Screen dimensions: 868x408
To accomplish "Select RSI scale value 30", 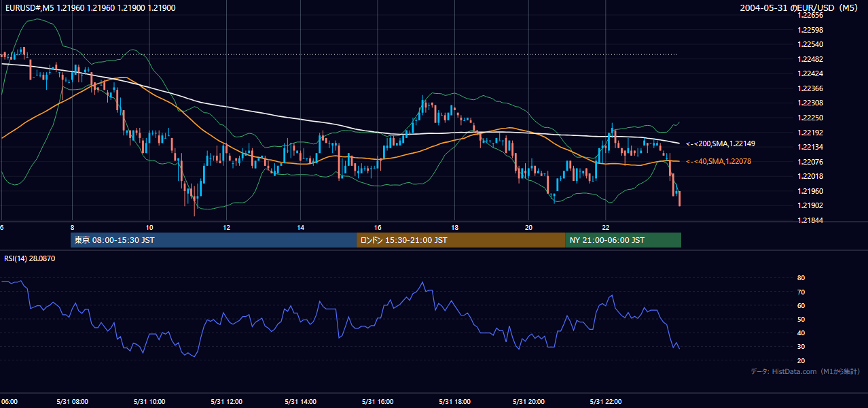I will [x=801, y=347].
